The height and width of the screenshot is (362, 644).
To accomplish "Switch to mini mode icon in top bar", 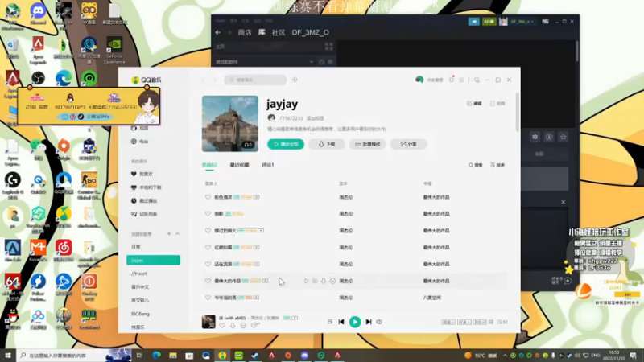I will (477, 80).
